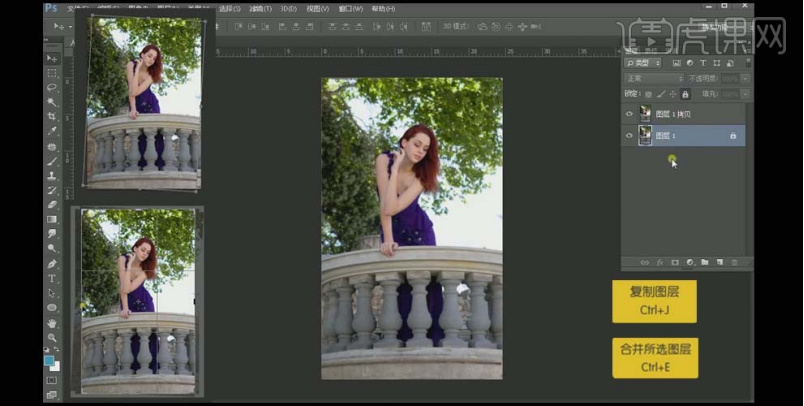The width and height of the screenshot is (804, 406).
Task: Select the Rectangular Marquee tool
Action: pos(52,73)
